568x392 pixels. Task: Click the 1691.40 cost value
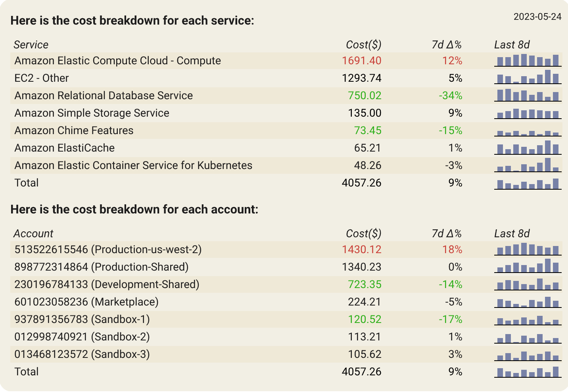pos(362,61)
